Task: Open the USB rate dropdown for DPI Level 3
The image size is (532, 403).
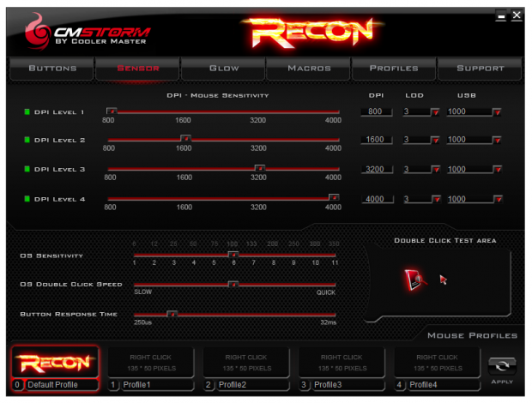Action: coord(498,170)
